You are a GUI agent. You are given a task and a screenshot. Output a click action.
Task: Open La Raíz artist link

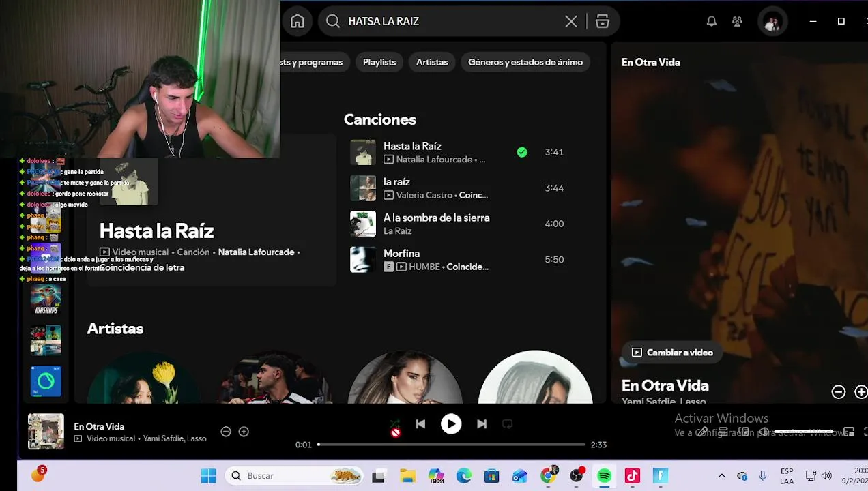click(x=397, y=231)
